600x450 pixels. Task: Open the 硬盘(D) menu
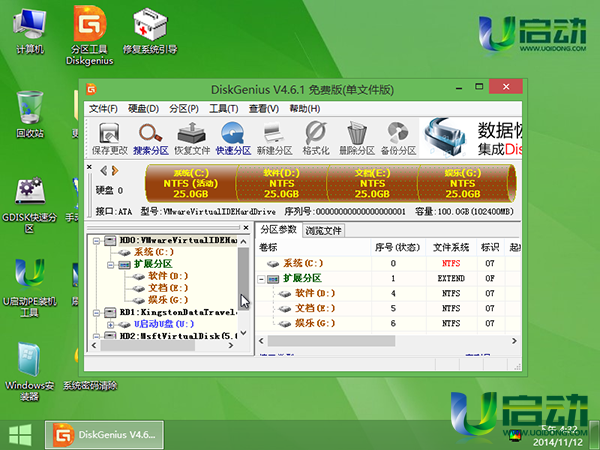coord(143,109)
